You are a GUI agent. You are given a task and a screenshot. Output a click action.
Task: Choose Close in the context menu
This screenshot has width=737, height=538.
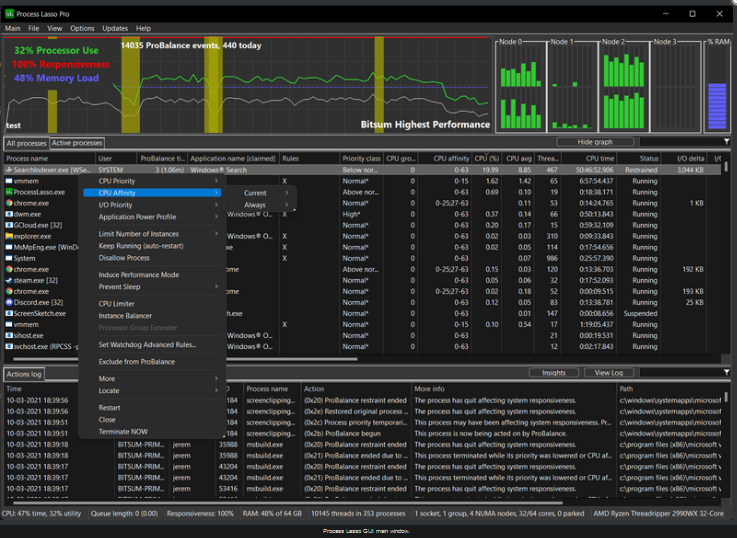[107, 420]
